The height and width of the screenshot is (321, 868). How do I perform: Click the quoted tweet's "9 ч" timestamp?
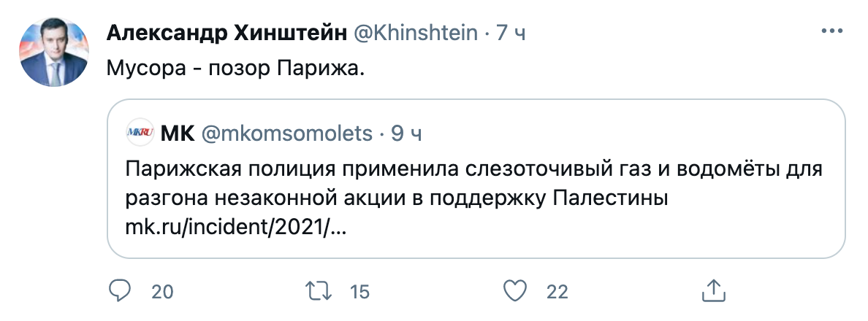tap(406, 134)
